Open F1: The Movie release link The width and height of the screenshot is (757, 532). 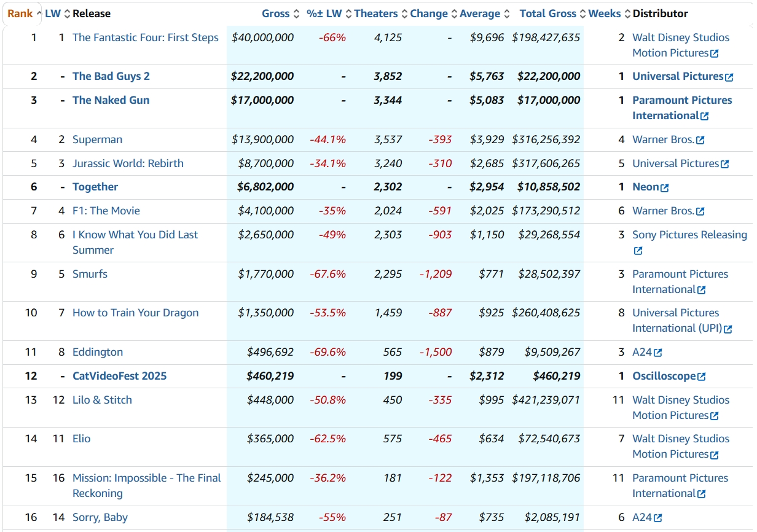tap(106, 211)
